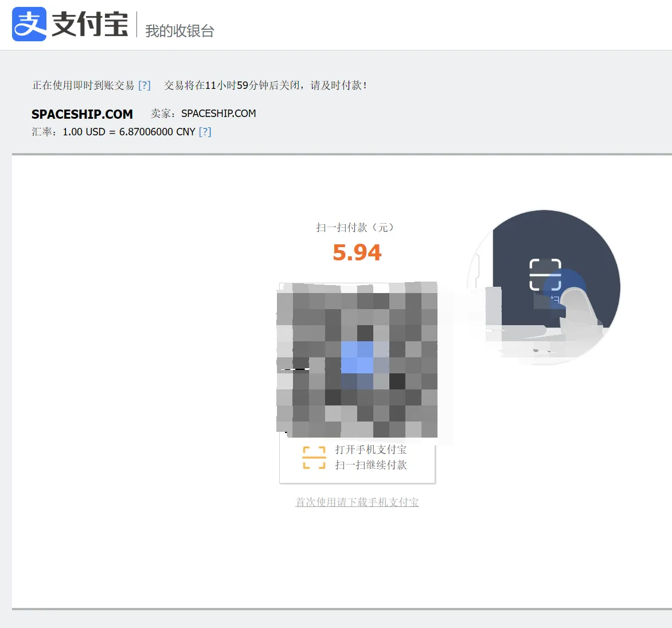Click the orange 5.94 payment amount
Viewport: 672px width, 628px height.
coord(357,252)
